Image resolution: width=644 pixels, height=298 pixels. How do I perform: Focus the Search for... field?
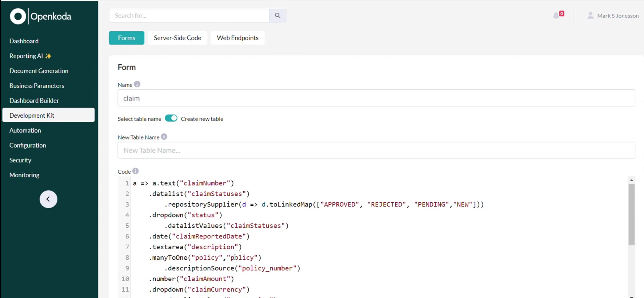pyautogui.click(x=189, y=16)
